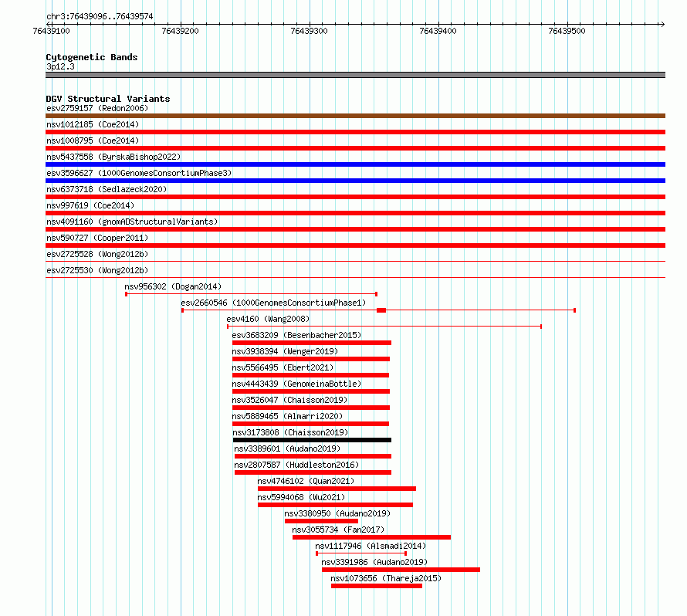Open nsv5889465 (Almarri2020) variant
Screen dimensions: 687x616
point(287,416)
